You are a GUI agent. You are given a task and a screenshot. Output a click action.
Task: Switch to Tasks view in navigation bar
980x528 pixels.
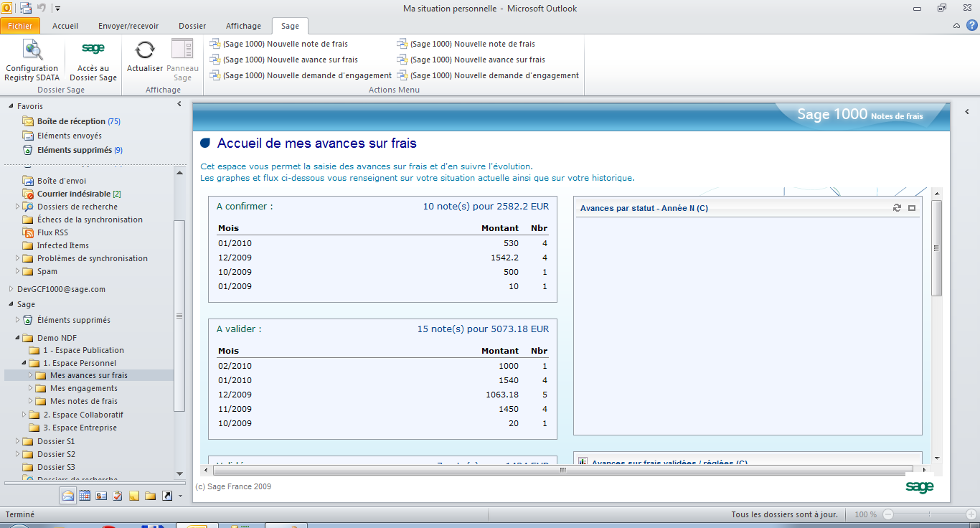coord(118,496)
